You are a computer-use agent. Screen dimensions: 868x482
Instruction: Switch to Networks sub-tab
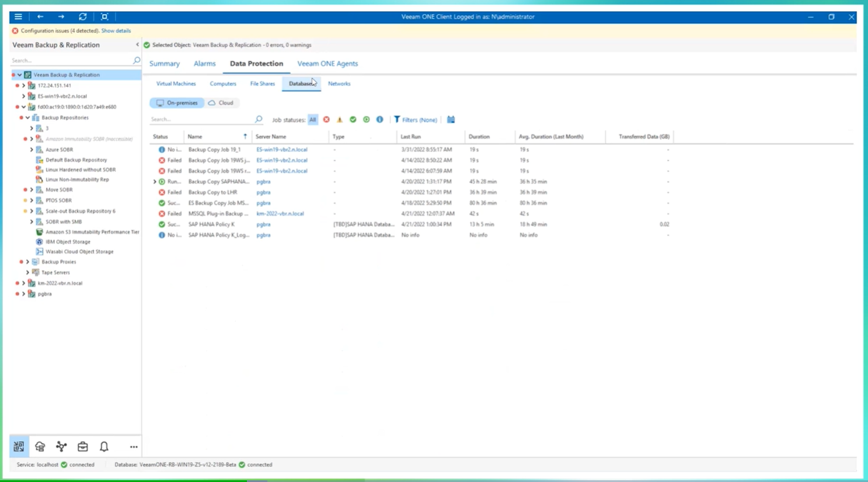[339, 84]
